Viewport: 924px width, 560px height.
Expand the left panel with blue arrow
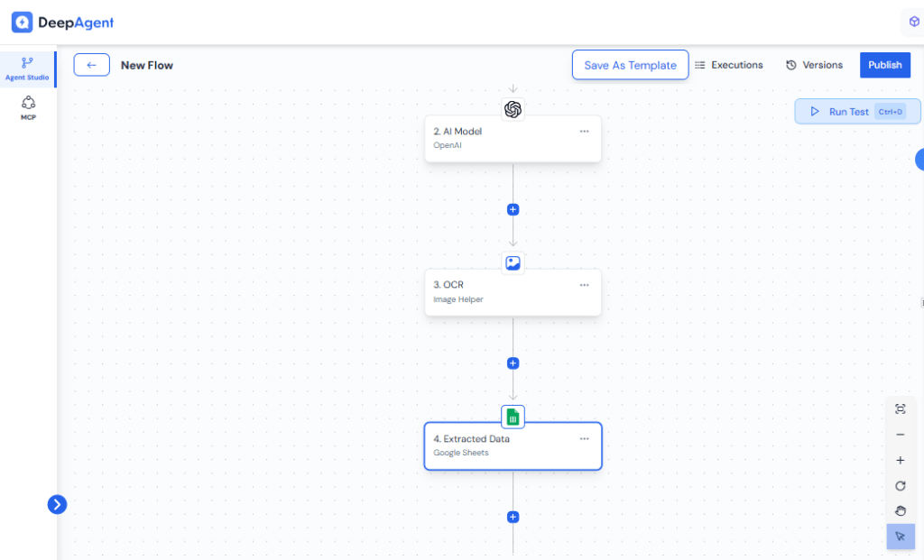[57, 505]
